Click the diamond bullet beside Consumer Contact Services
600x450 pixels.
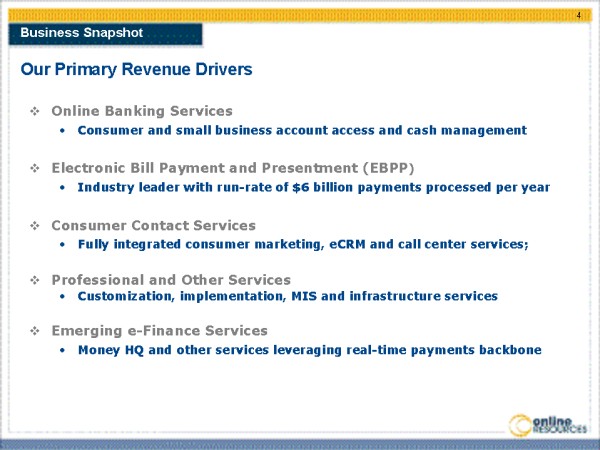35,226
